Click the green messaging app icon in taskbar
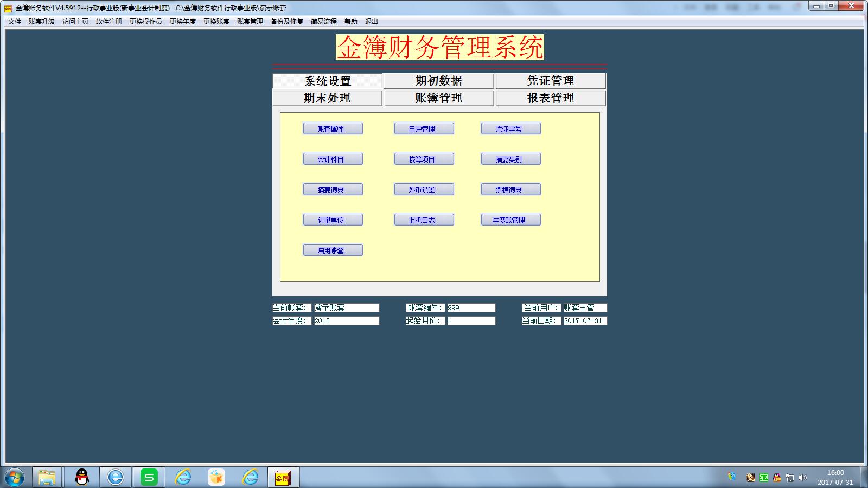Screen dimensions: 868x488 (149, 477)
